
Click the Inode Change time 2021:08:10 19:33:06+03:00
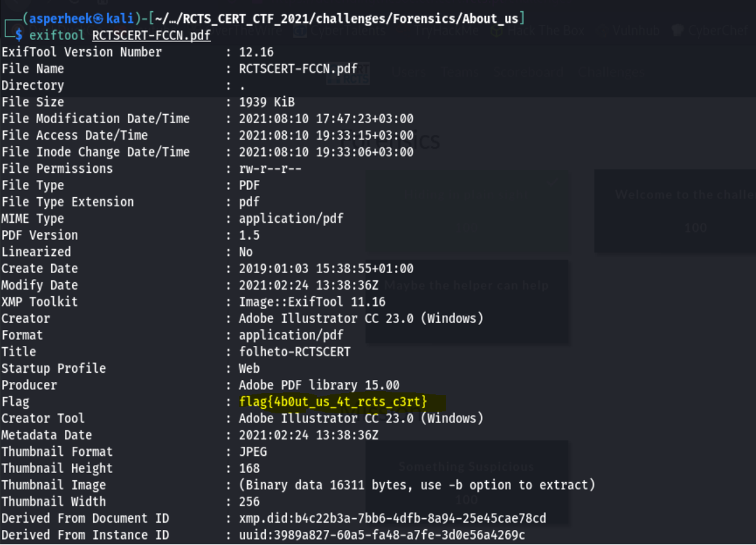(x=326, y=152)
